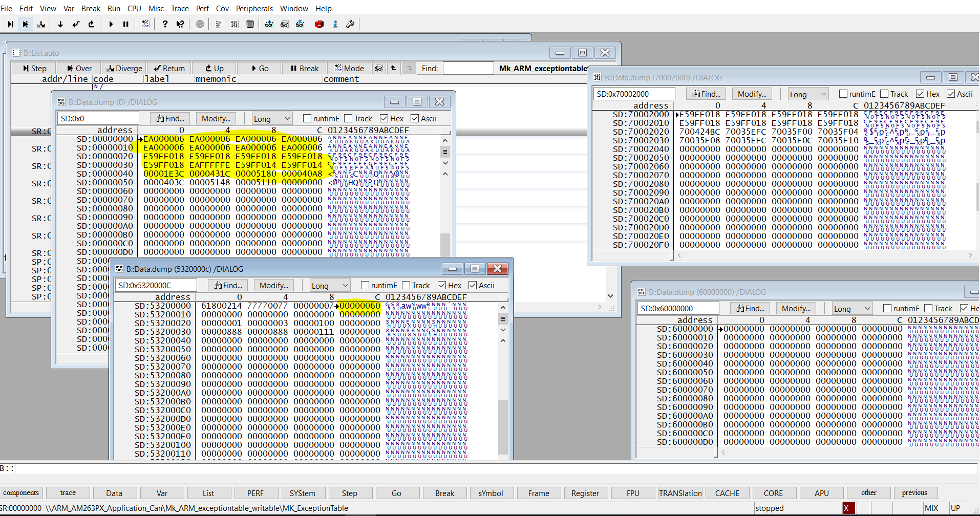980x516 pixels.
Task: Open settings with the wrench icon
Action: click(x=350, y=24)
